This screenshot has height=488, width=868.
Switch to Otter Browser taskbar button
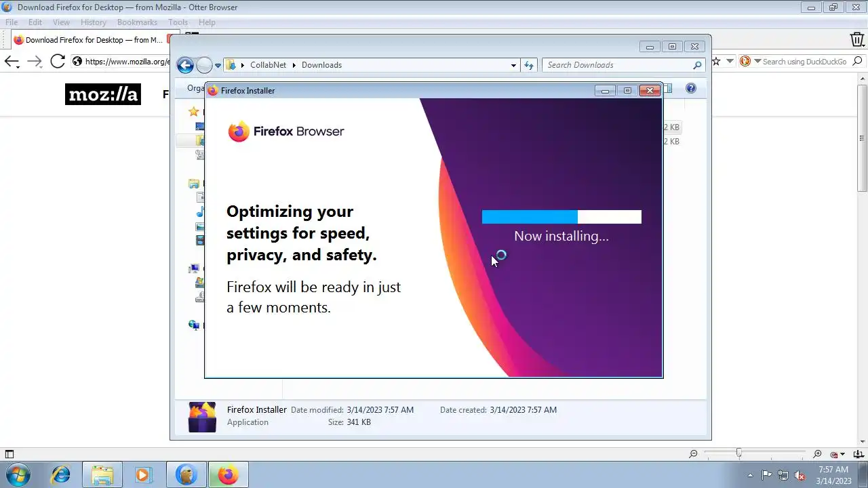click(x=186, y=474)
